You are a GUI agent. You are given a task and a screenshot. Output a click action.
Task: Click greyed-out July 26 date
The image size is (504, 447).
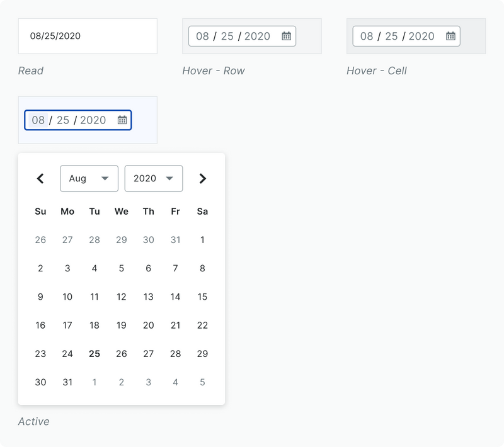pyautogui.click(x=40, y=240)
